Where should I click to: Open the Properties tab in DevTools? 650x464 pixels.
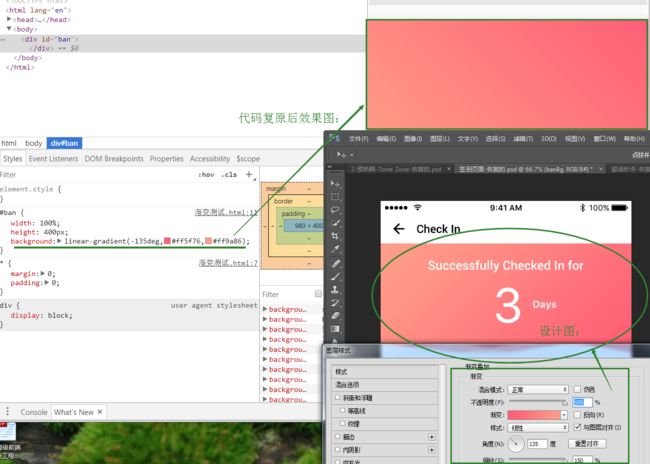[x=167, y=158]
